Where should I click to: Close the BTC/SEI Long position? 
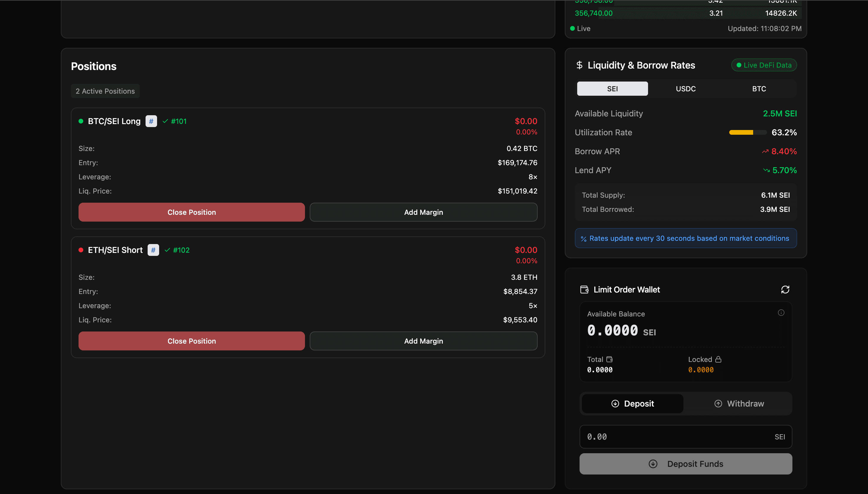192,212
